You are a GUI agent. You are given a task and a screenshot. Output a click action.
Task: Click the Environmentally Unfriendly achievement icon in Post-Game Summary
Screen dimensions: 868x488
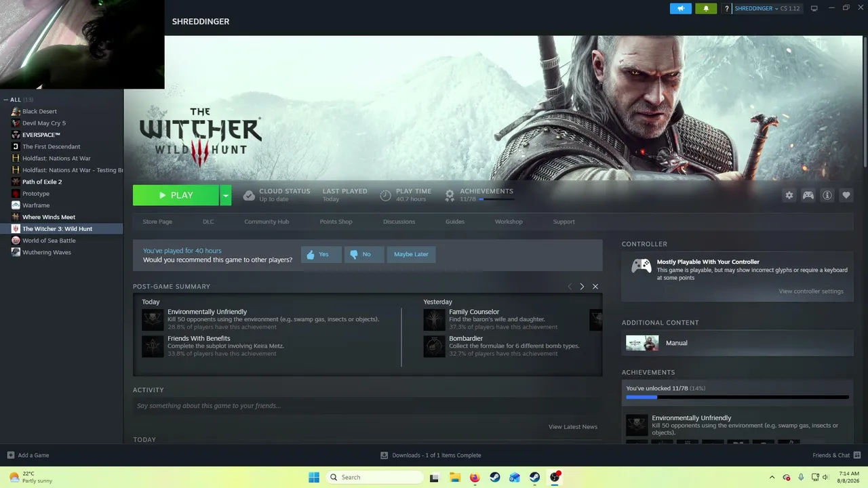[x=153, y=319]
